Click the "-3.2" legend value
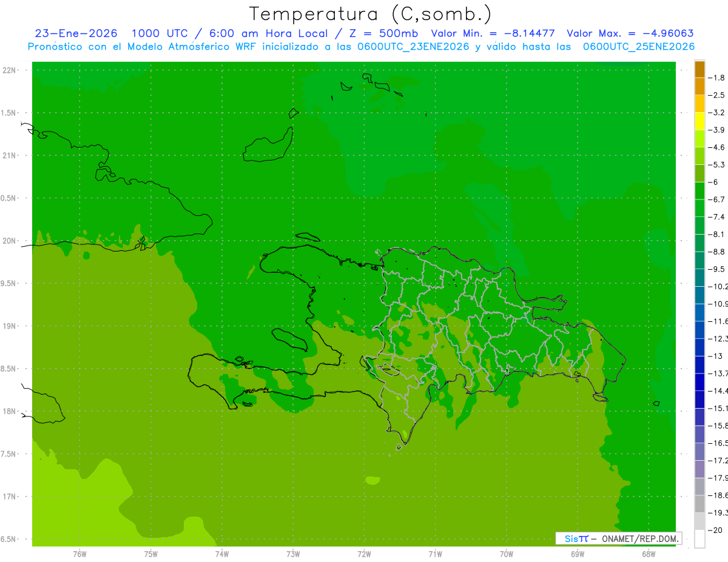Screen dimensions: 728x562 tap(717, 113)
